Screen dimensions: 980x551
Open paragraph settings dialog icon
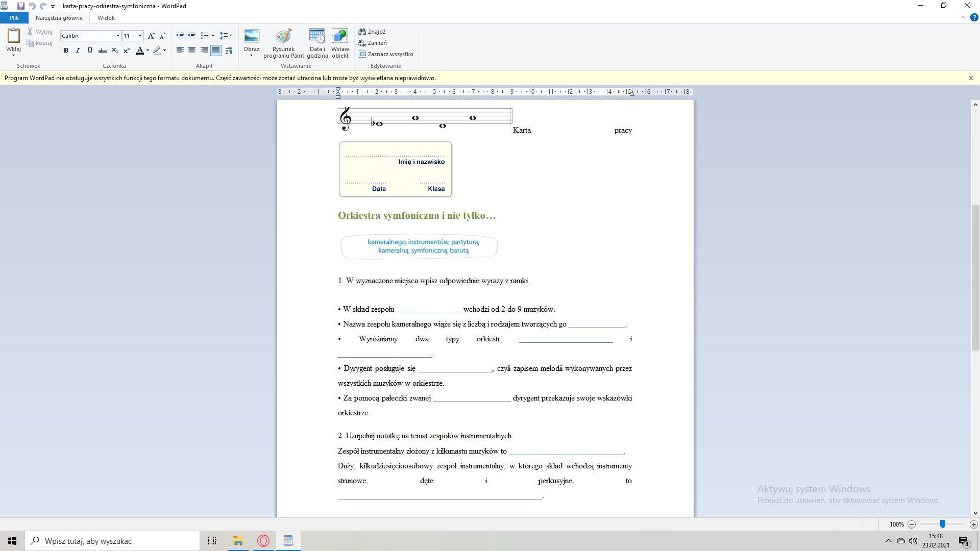[x=229, y=51]
